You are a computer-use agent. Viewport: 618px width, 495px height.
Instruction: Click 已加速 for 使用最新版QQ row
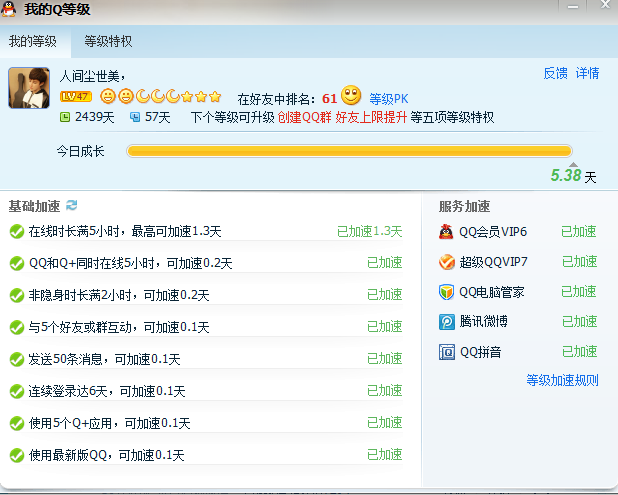385,455
